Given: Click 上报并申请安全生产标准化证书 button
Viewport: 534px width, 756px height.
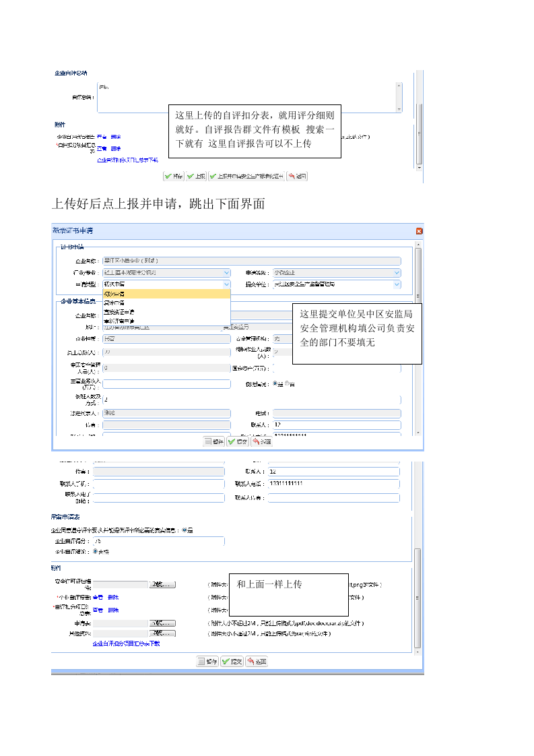Looking at the screenshot, I should [246, 177].
